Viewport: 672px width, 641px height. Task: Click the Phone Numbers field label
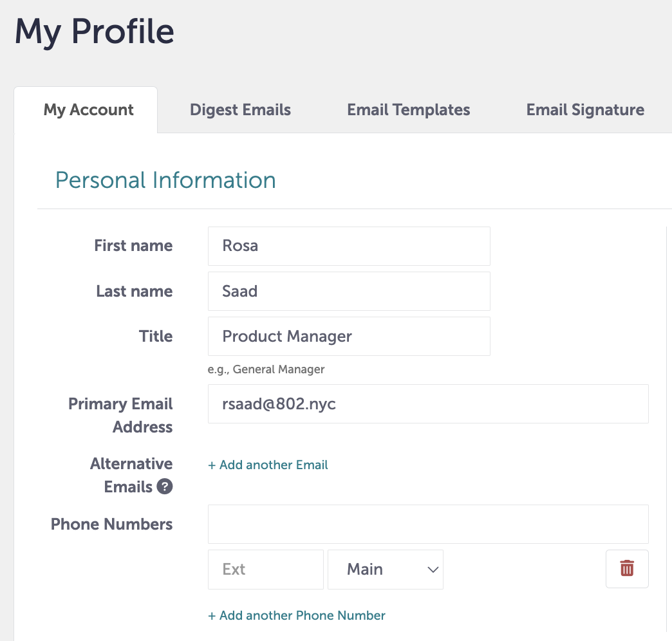point(111,524)
